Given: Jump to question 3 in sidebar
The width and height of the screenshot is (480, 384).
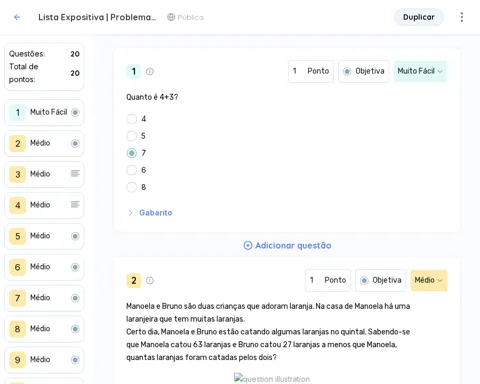Looking at the screenshot, I should 44,174.
